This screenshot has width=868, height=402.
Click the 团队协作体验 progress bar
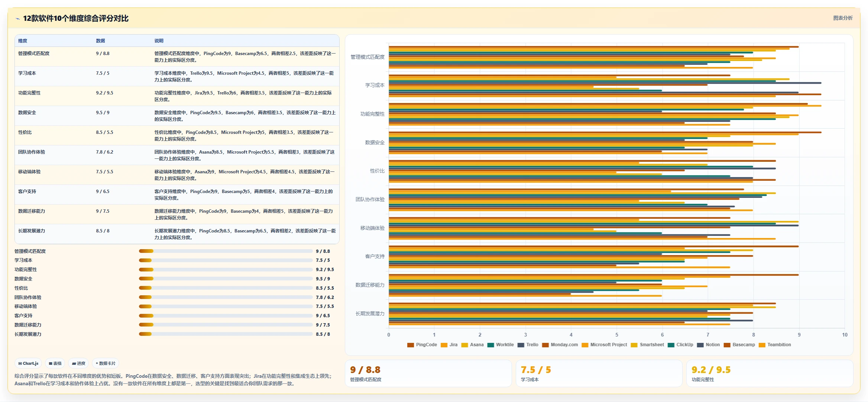(226, 297)
